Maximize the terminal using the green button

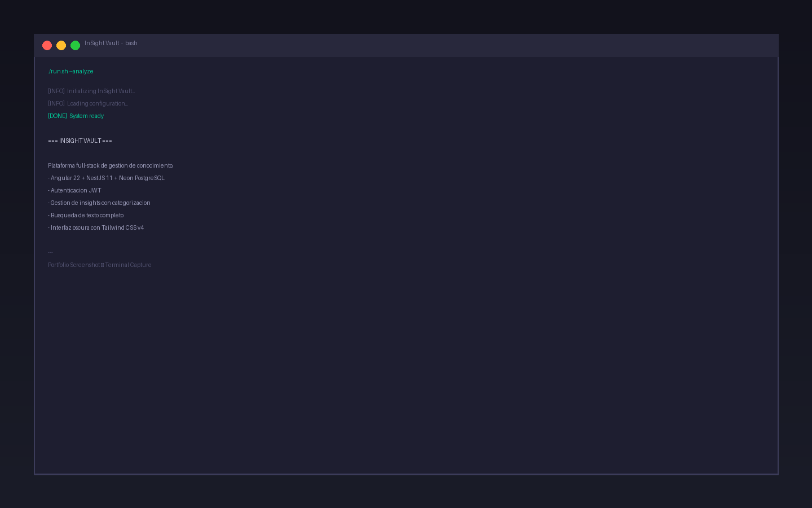point(75,45)
